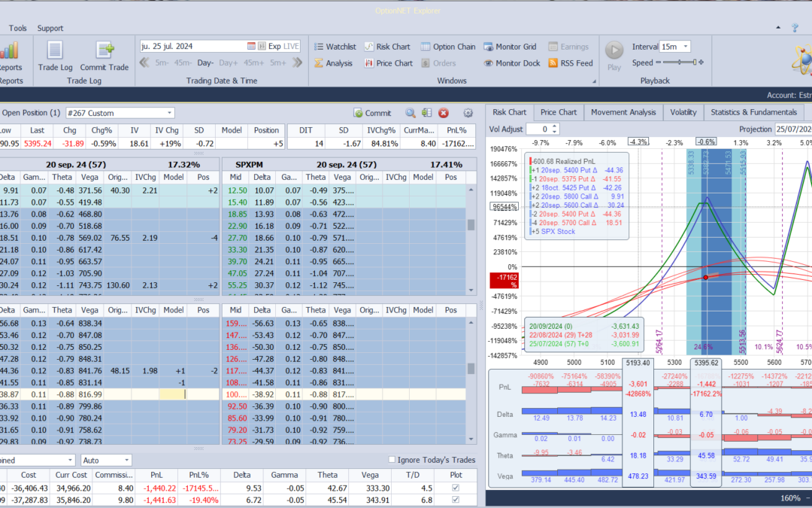
Task: Click the SPXPM chain header
Action: point(249,164)
